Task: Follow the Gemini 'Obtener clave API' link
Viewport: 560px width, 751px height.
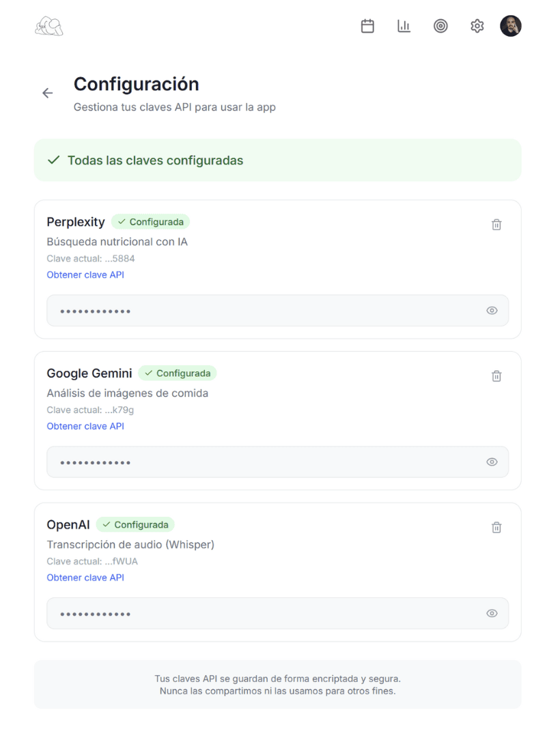Action: (x=85, y=426)
